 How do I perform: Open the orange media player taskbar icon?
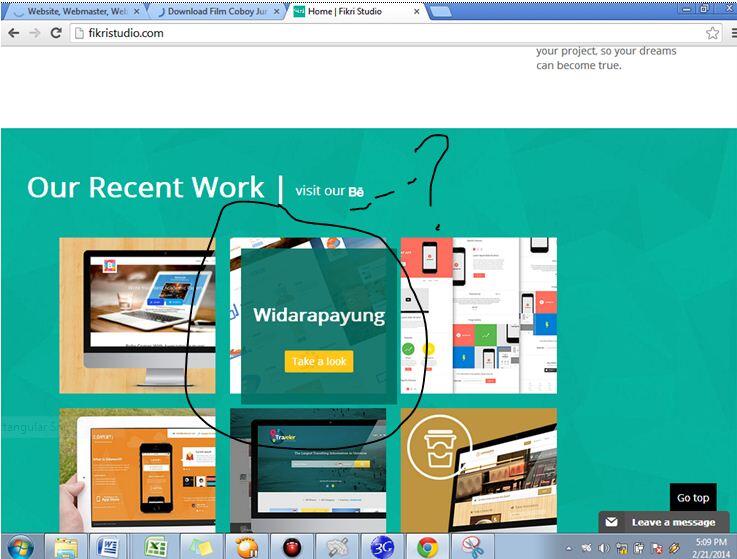pyautogui.click(x=246, y=547)
